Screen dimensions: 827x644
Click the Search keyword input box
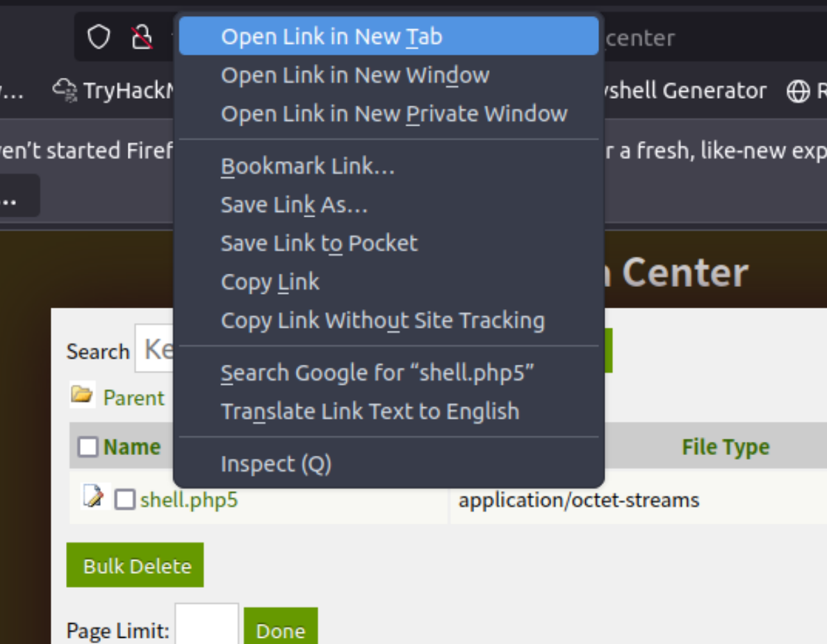(x=154, y=349)
